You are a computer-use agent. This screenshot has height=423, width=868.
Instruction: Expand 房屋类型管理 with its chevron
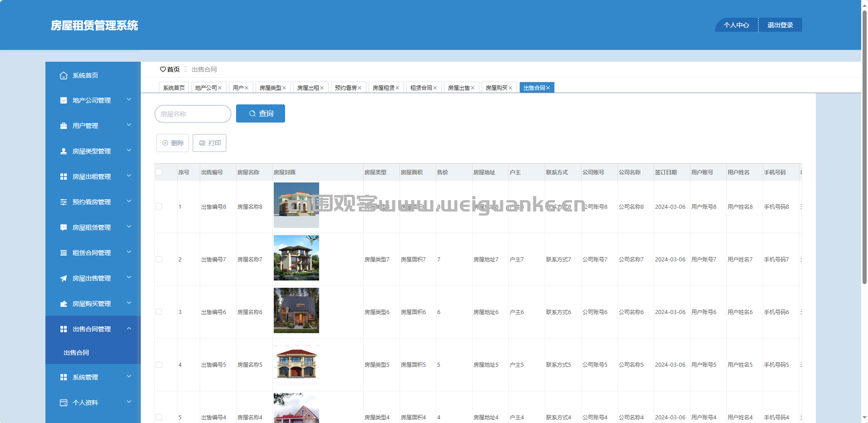[x=129, y=150]
